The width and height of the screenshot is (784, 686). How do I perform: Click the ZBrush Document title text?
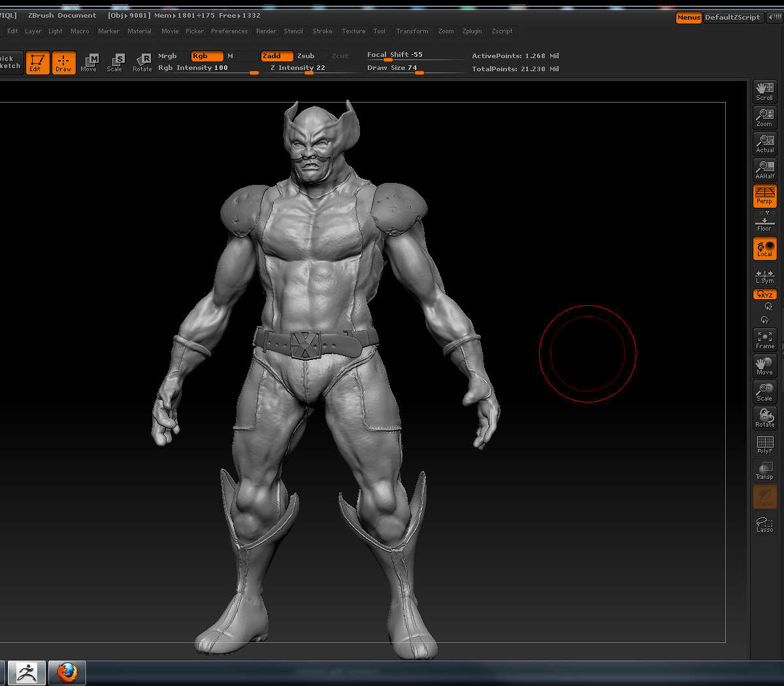point(62,16)
